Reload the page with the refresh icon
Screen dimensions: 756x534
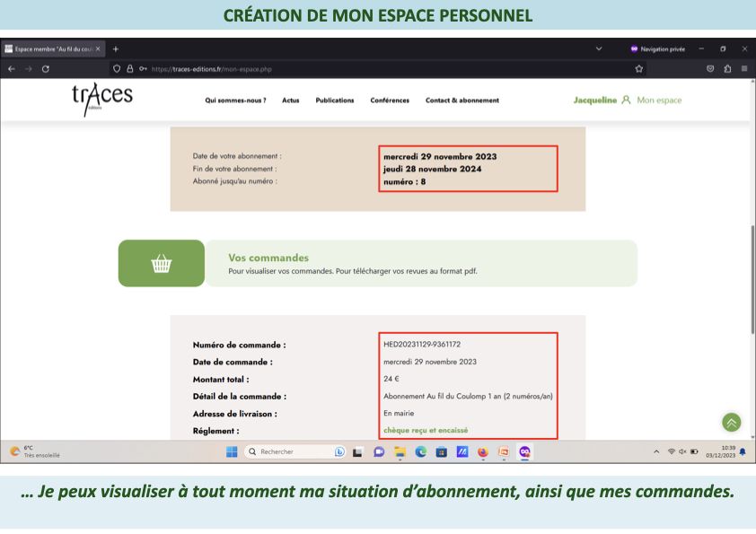click(46, 69)
